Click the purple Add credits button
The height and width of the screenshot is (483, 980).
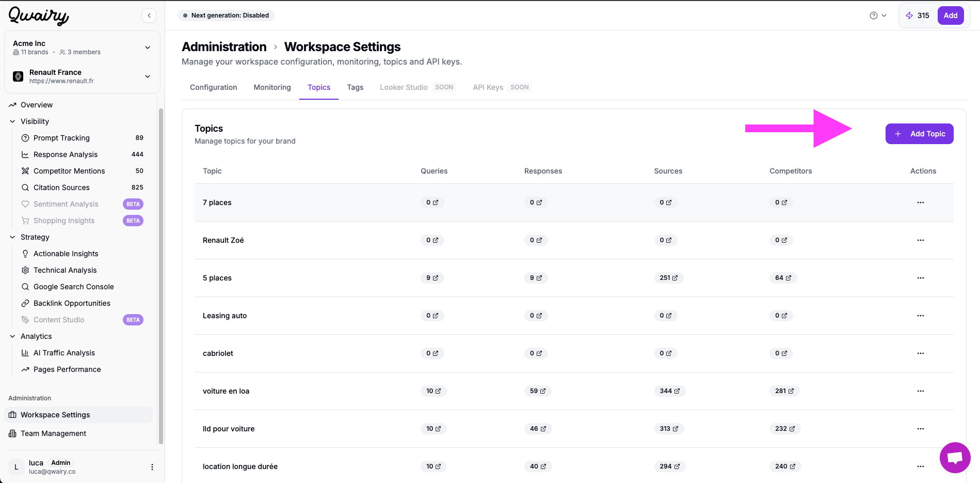pyautogui.click(x=951, y=15)
